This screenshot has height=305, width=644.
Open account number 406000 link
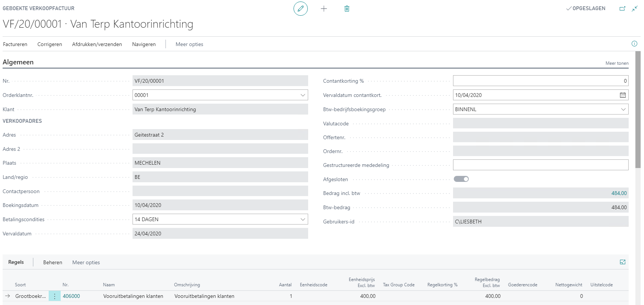tap(71, 296)
